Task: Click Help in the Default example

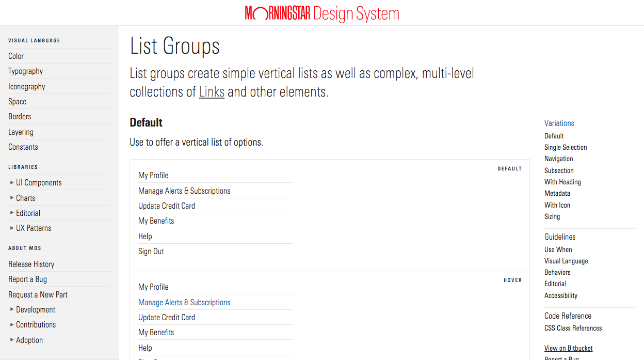Action: (x=145, y=236)
